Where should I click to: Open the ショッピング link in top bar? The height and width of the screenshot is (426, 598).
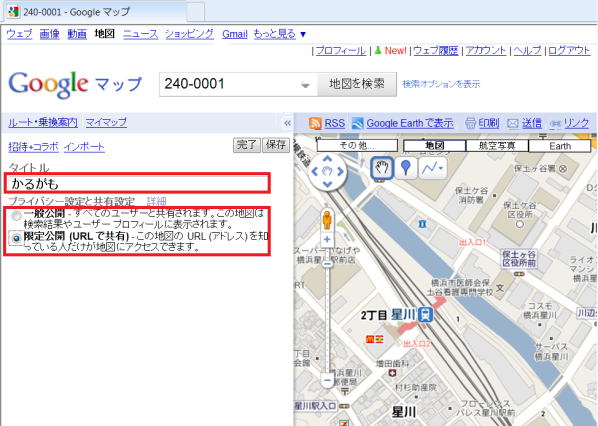click(190, 34)
